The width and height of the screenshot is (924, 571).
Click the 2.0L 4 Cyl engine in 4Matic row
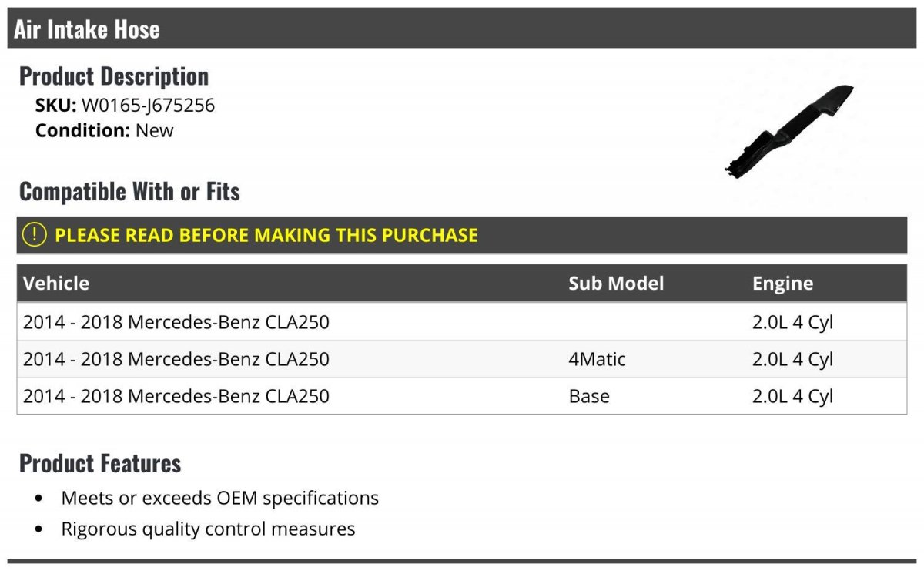(792, 359)
